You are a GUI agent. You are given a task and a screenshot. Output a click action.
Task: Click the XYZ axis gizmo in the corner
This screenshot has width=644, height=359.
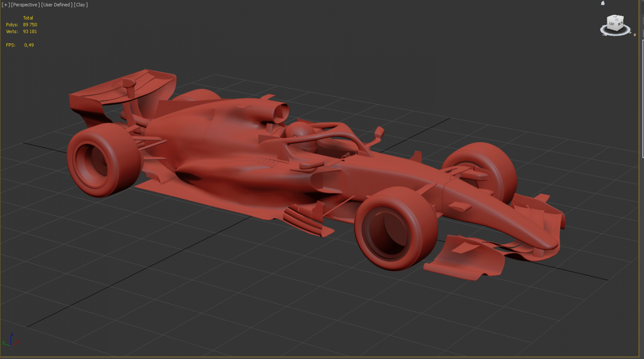pos(9,340)
